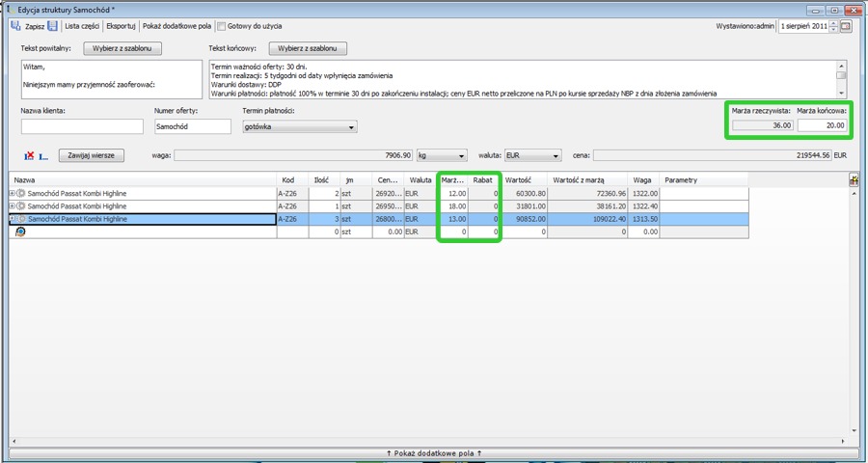The image size is (868, 463).
Task: Click the Marża rzeczywista field showing 36.00
Action: tap(763, 125)
